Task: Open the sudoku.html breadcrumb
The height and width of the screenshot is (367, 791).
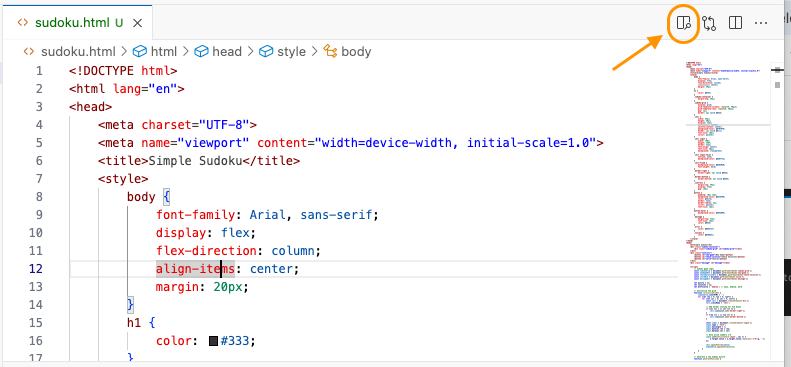Action: [x=78, y=51]
